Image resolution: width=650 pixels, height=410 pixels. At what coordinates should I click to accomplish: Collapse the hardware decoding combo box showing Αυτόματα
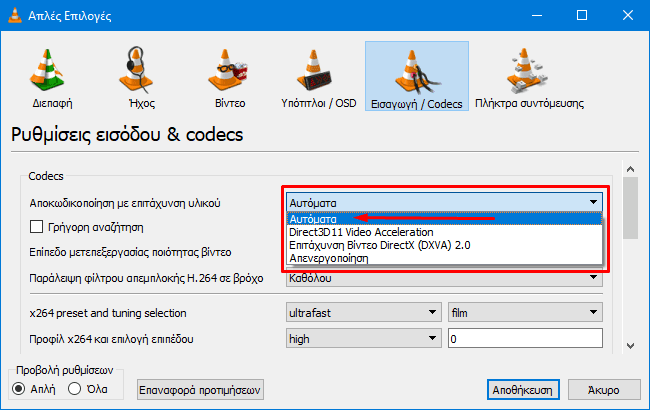444,203
